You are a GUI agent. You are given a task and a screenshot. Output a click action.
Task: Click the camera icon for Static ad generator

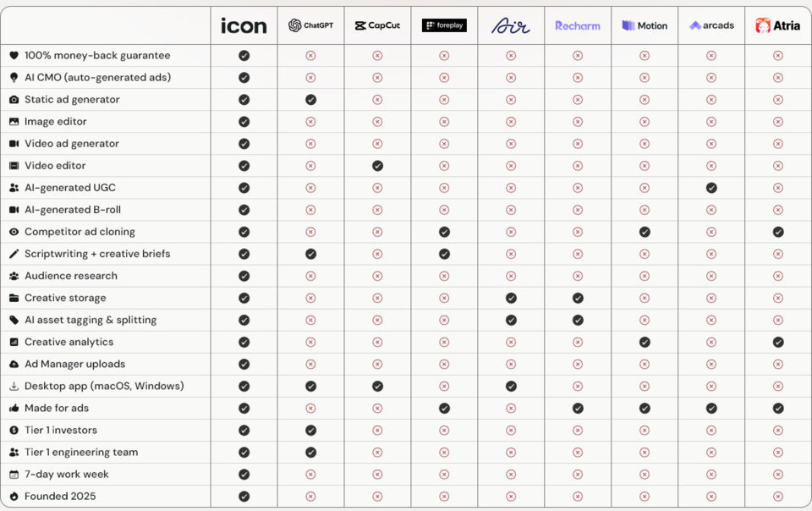tap(14, 99)
